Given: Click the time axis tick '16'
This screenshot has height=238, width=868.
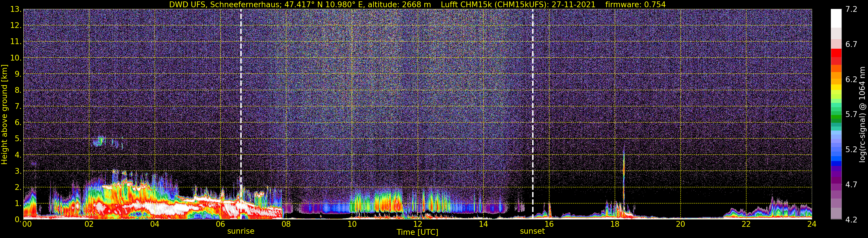Looking at the screenshot, I should click(549, 224).
